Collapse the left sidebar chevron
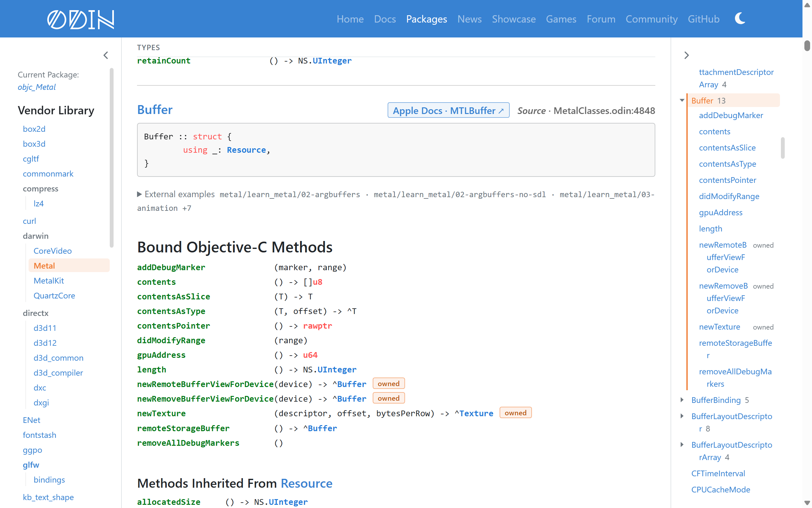 [x=106, y=55]
